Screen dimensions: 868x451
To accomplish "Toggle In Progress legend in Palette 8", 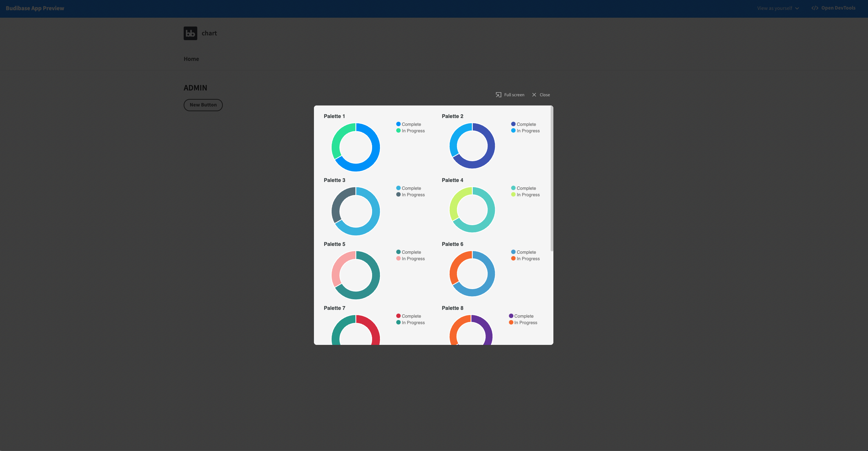I will point(523,322).
